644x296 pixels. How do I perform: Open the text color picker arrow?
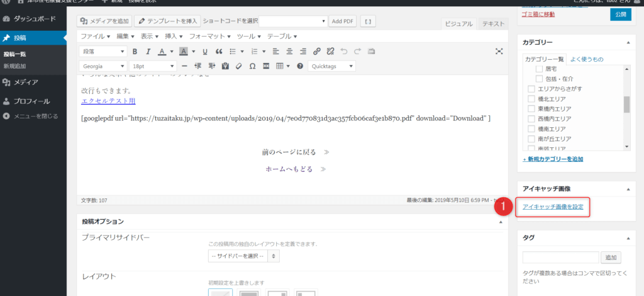click(x=170, y=51)
